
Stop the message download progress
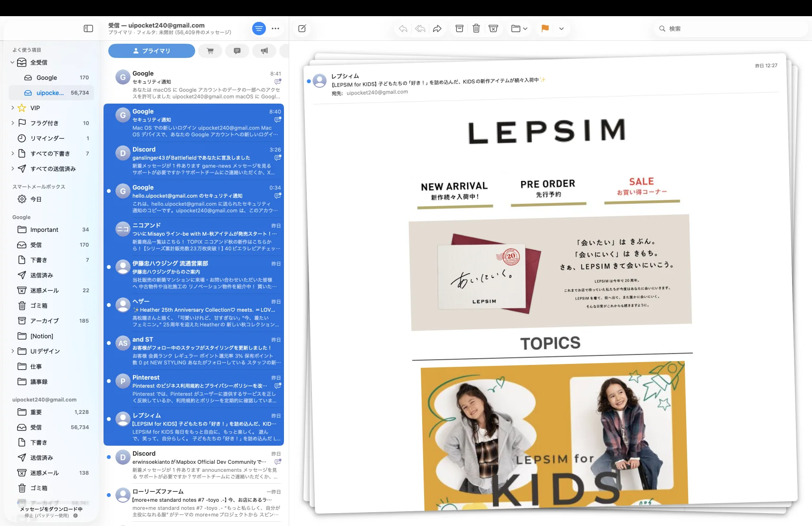(x=76, y=516)
